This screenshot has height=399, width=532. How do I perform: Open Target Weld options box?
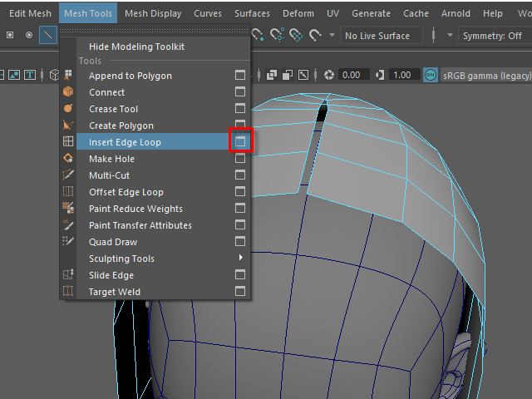240,292
